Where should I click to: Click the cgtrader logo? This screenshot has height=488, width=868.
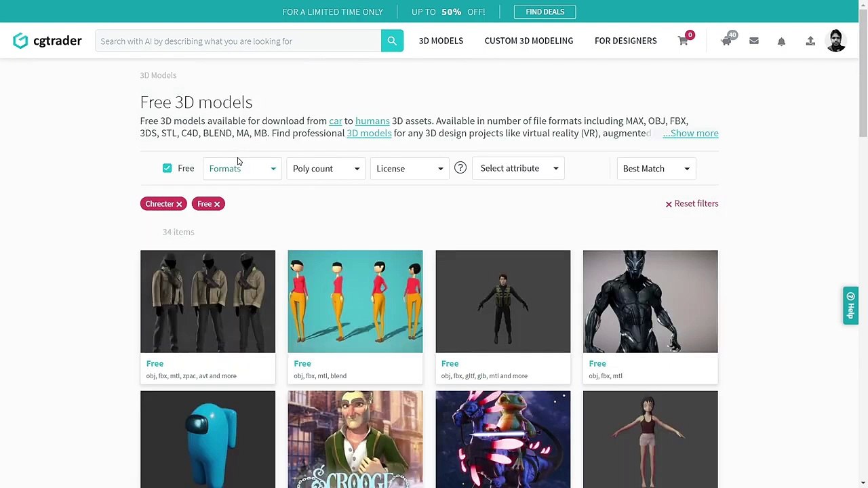[47, 41]
